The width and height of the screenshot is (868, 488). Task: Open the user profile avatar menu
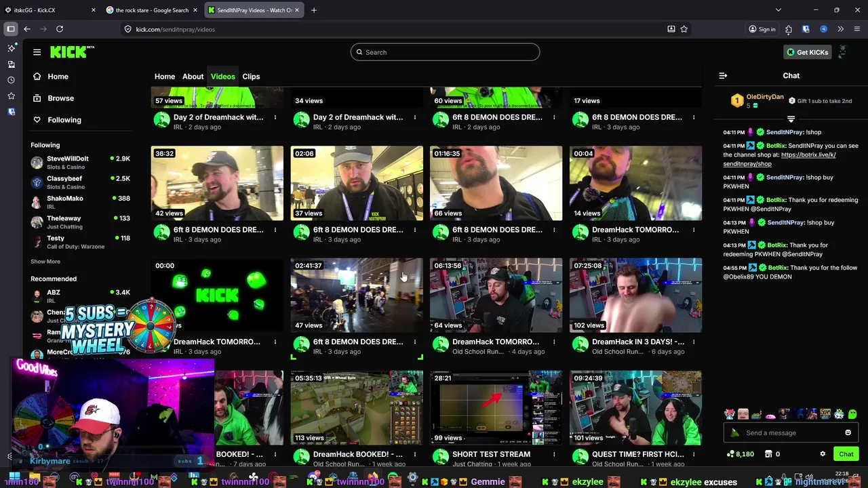[x=843, y=52]
